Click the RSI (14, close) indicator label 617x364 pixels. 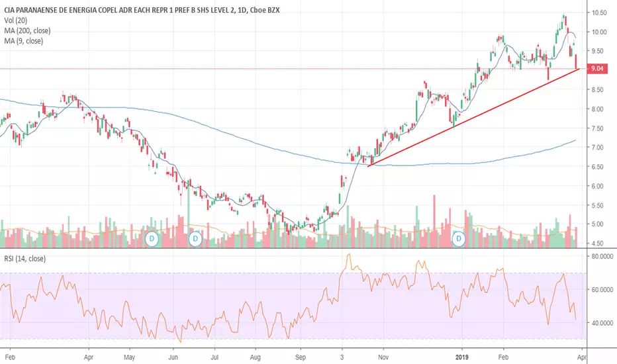(24, 259)
